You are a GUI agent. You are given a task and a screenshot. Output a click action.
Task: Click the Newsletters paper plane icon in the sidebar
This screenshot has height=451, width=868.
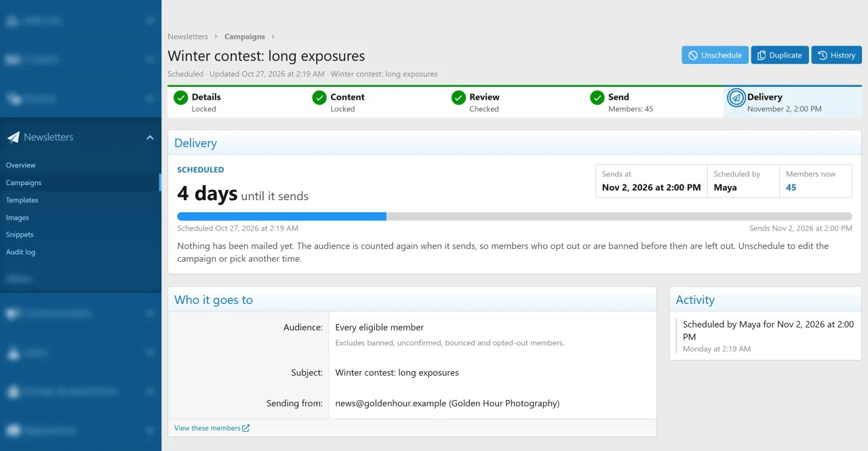point(14,137)
